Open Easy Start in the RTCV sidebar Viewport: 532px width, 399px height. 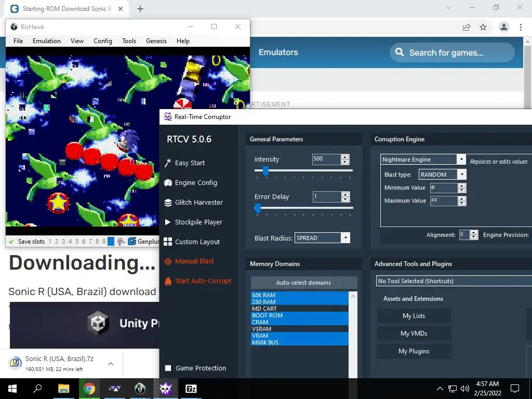[185, 163]
